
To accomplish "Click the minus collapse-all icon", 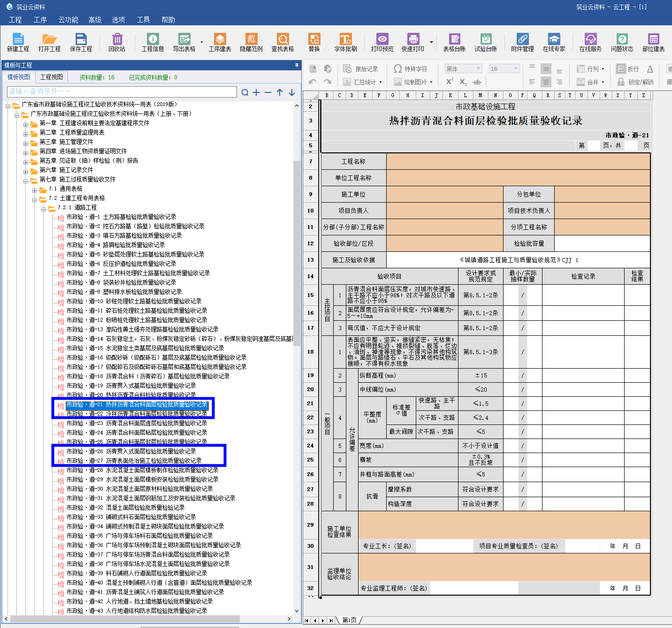I will point(268,92).
